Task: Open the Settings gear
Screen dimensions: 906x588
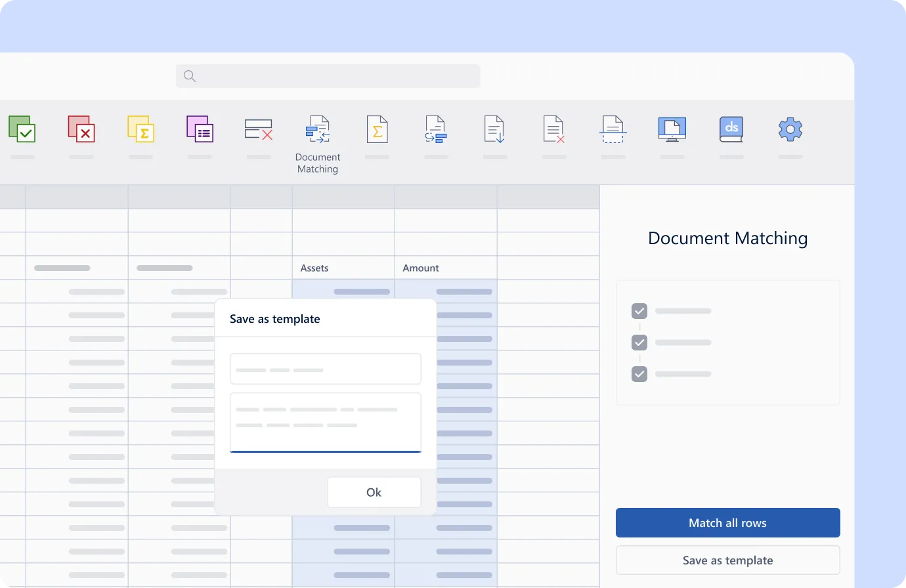Action: (790, 129)
